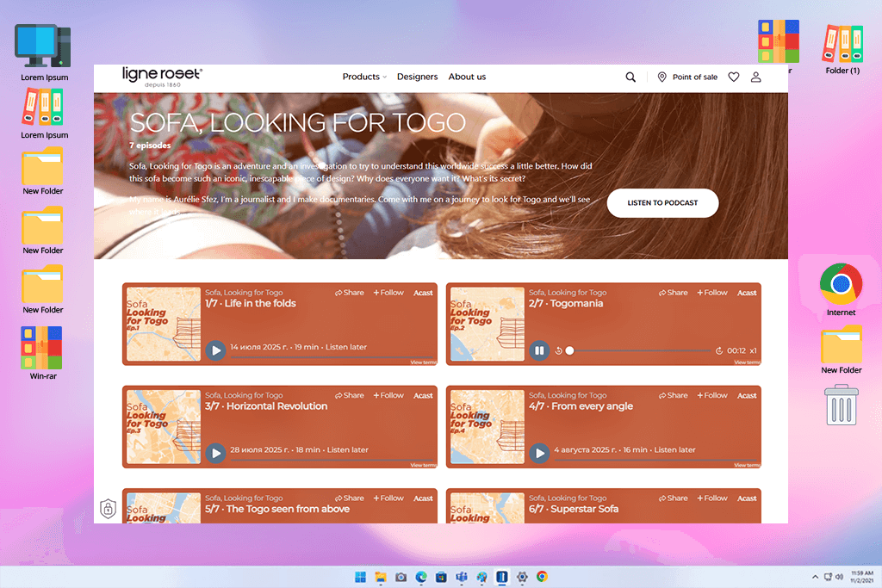Expand the Products dropdown menu

[x=364, y=77]
